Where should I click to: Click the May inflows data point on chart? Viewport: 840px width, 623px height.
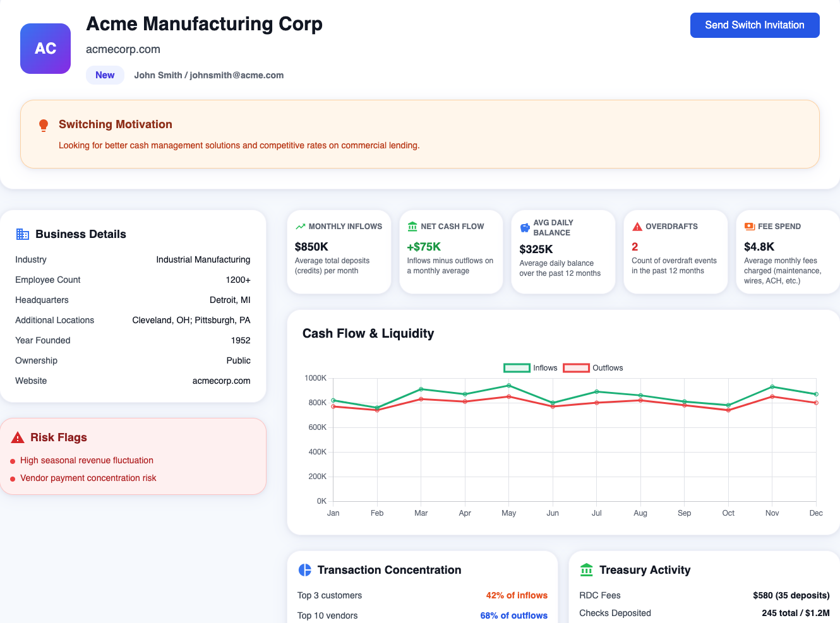pos(509,386)
